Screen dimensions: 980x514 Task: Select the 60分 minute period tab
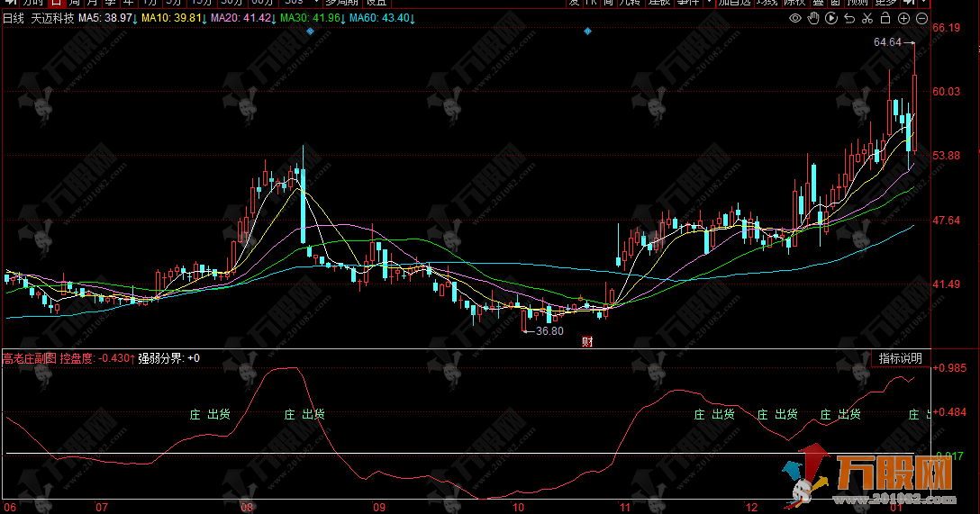pyautogui.click(x=260, y=3)
